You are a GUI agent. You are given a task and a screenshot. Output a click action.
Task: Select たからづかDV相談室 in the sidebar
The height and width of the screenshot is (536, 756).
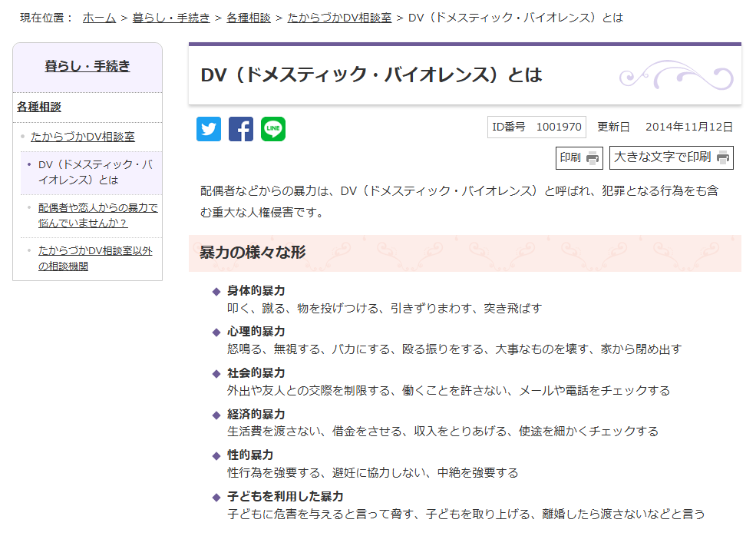tap(82, 137)
